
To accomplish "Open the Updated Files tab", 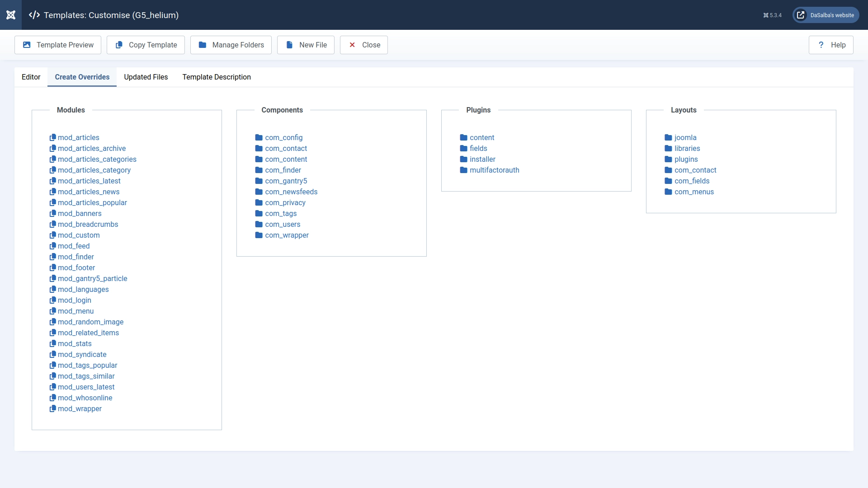I will coord(146,77).
